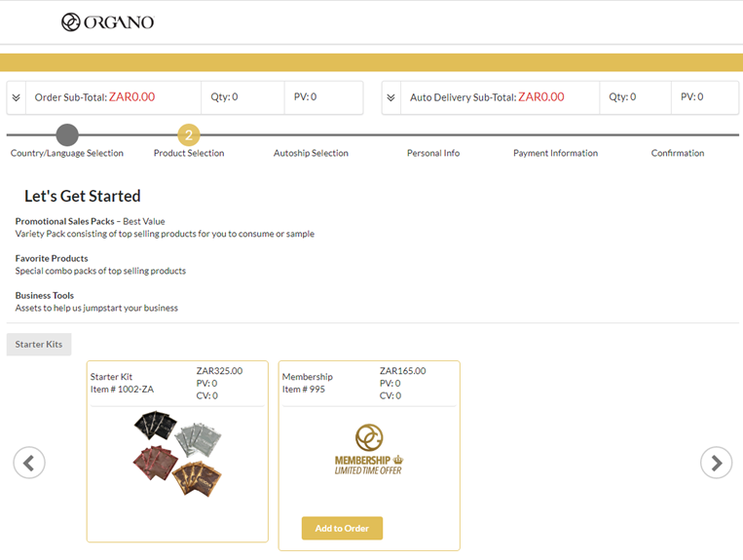Click the Product Selection step label
The image size is (743, 560).
pos(189,153)
